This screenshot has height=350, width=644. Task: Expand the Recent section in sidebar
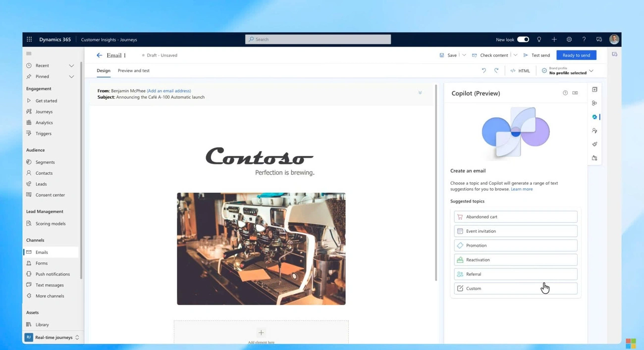pos(71,65)
